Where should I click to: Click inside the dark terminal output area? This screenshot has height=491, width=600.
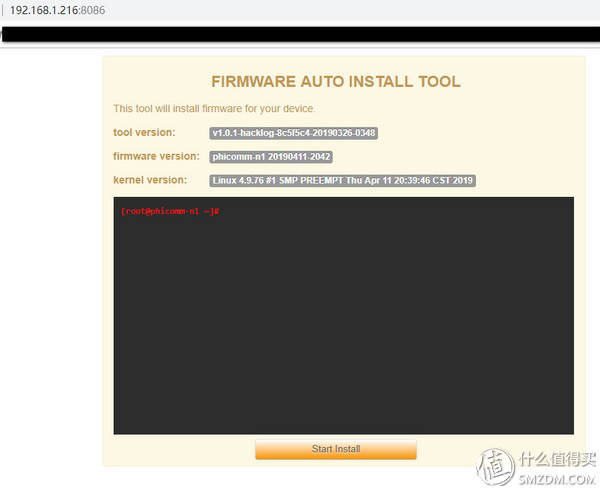[x=344, y=315]
